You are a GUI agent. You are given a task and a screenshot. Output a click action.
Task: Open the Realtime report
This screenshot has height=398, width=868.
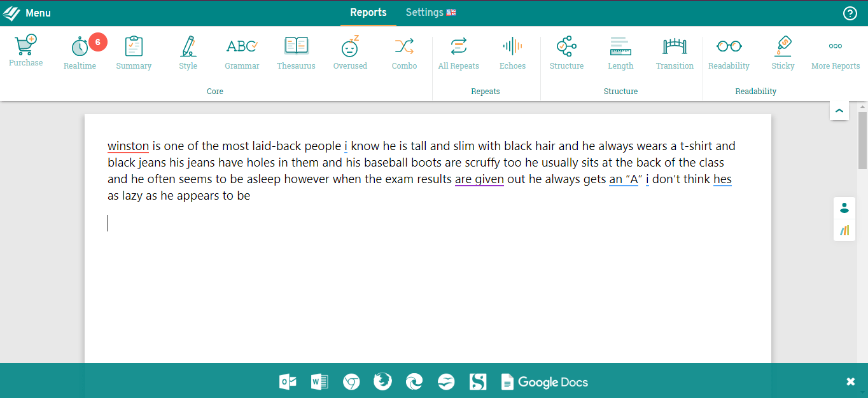click(80, 53)
